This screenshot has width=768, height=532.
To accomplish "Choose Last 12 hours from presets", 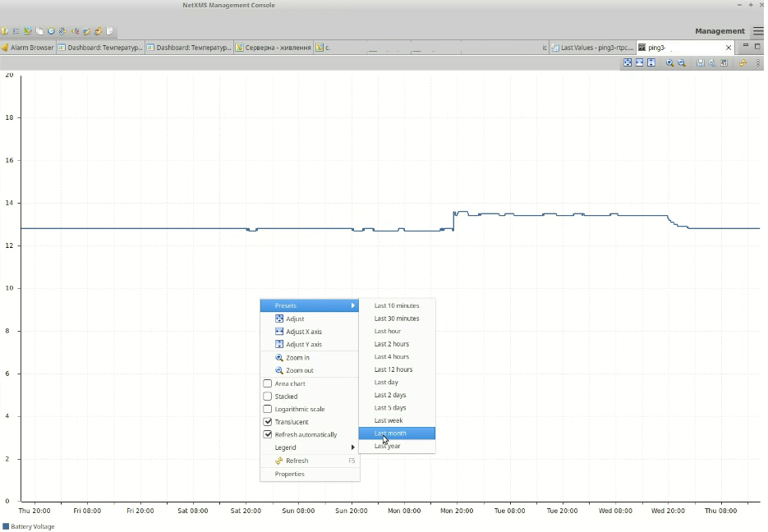I will click(393, 369).
